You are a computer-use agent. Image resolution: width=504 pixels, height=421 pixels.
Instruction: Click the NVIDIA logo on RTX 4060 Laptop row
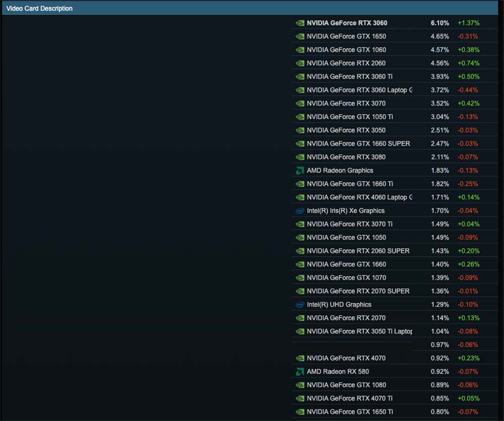(x=300, y=197)
